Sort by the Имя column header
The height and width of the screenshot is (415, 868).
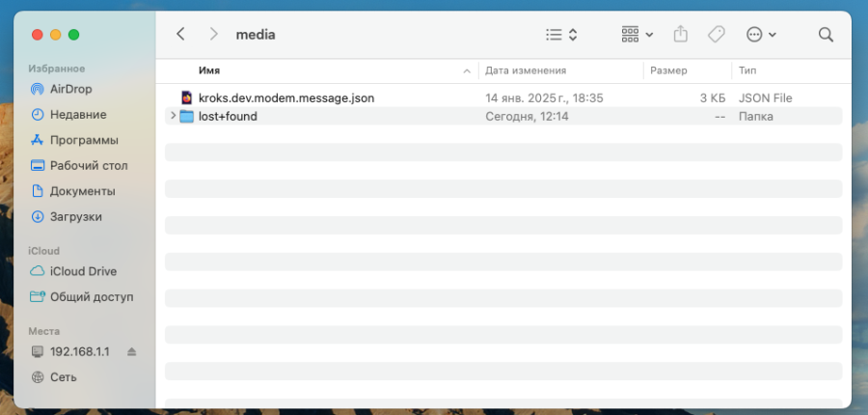pyautogui.click(x=209, y=70)
